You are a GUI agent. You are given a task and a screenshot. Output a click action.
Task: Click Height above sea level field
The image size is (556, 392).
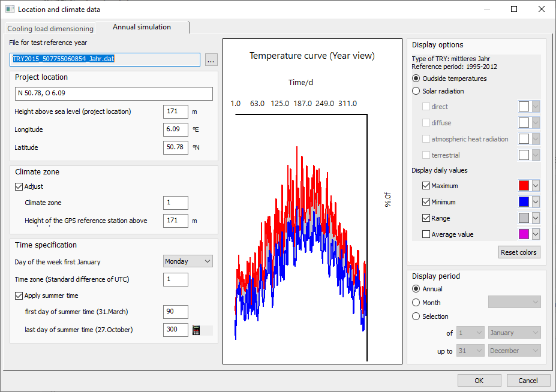[x=176, y=111]
